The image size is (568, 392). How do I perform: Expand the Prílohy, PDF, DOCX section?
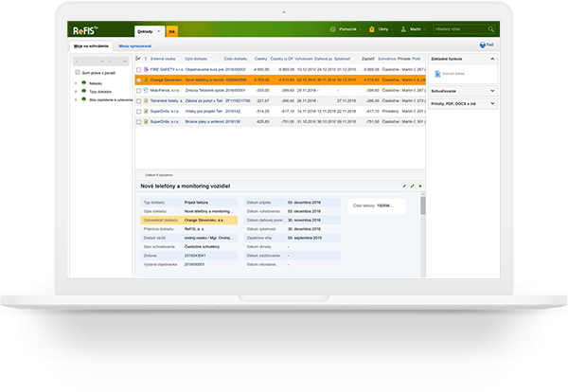coord(492,101)
